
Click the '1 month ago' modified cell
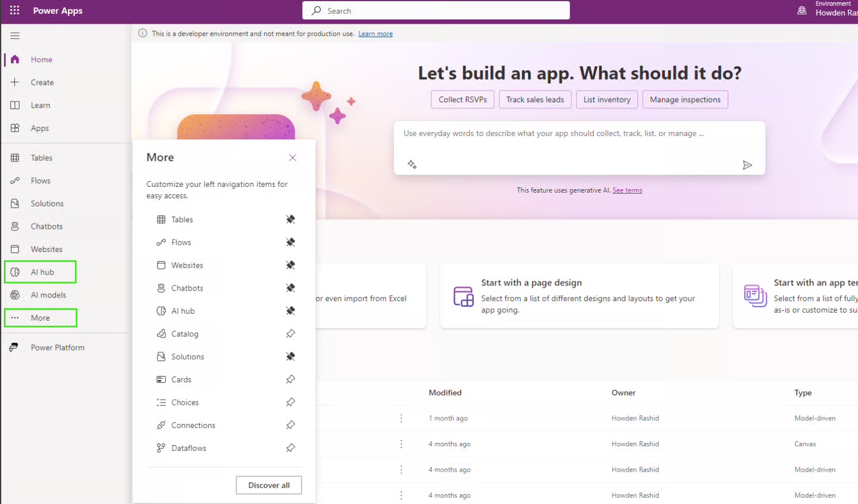pos(448,418)
